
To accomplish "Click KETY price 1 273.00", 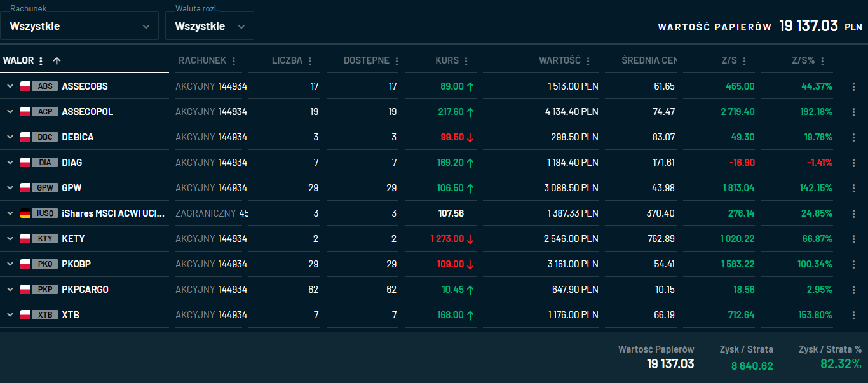I will (447, 239).
